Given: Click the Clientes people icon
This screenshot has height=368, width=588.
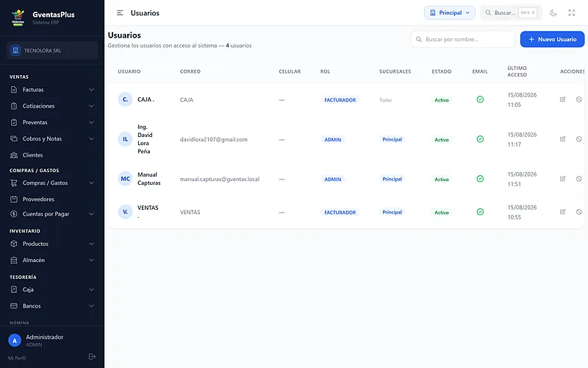Looking at the screenshot, I should click(x=14, y=155).
